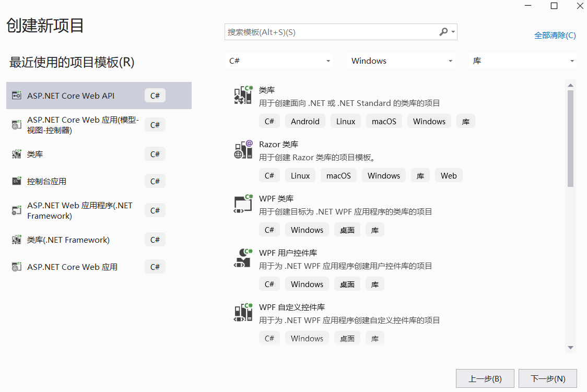Image resolution: width=587 pixels, height=392 pixels.
Task: Click the WPF 自定义控件库 template icon
Action: [x=243, y=312]
